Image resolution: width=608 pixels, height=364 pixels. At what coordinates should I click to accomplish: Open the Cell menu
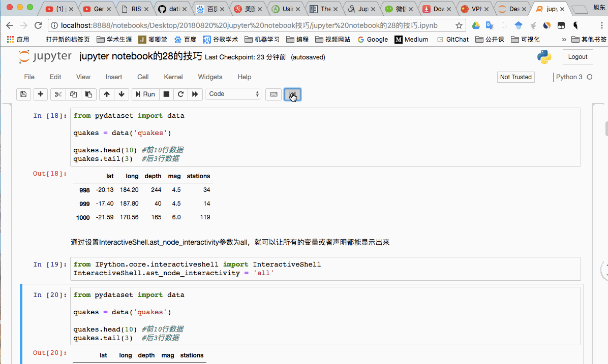coord(143,77)
